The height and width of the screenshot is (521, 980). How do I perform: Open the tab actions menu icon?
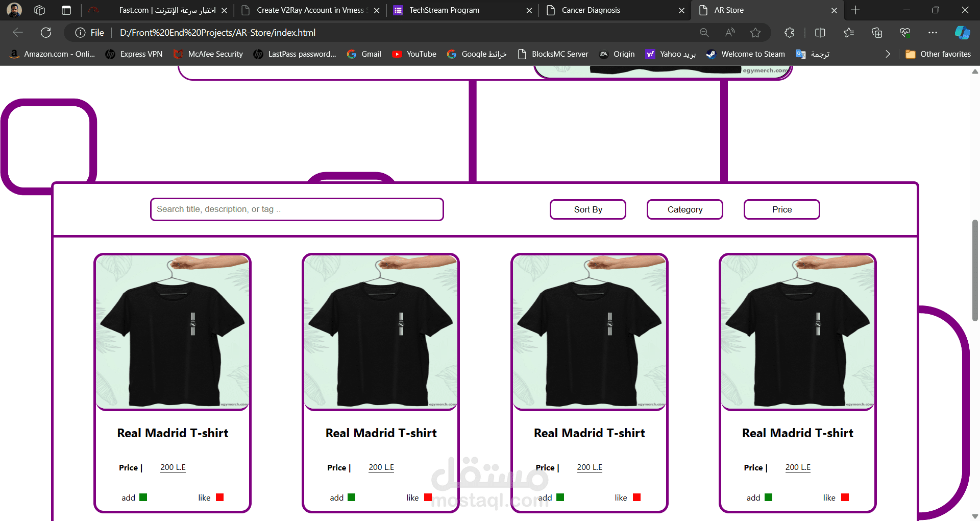coord(66,10)
